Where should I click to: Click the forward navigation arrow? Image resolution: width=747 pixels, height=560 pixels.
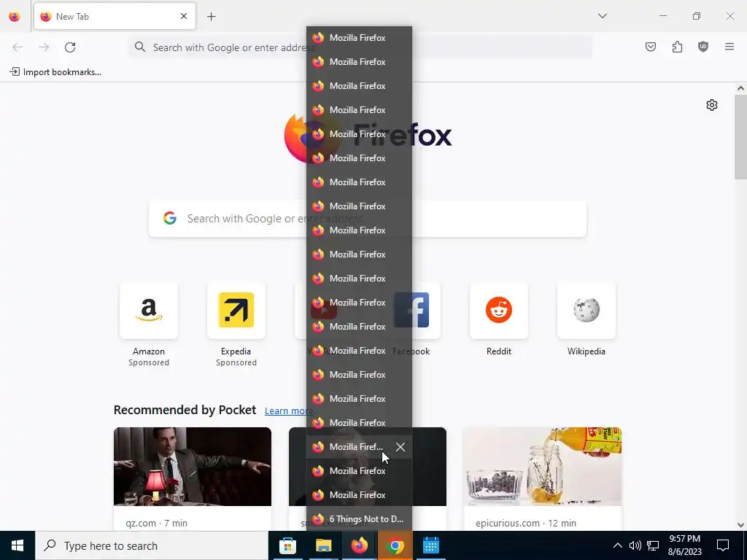44,47
